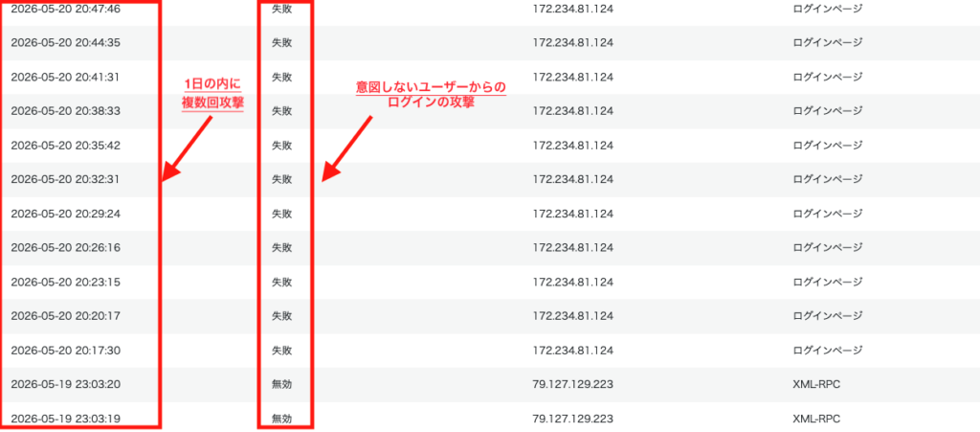Click IP 172.234.81.124 in the 20:44:35 row
Screen dimensions: 980x432
pyautogui.click(x=572, y=43)
